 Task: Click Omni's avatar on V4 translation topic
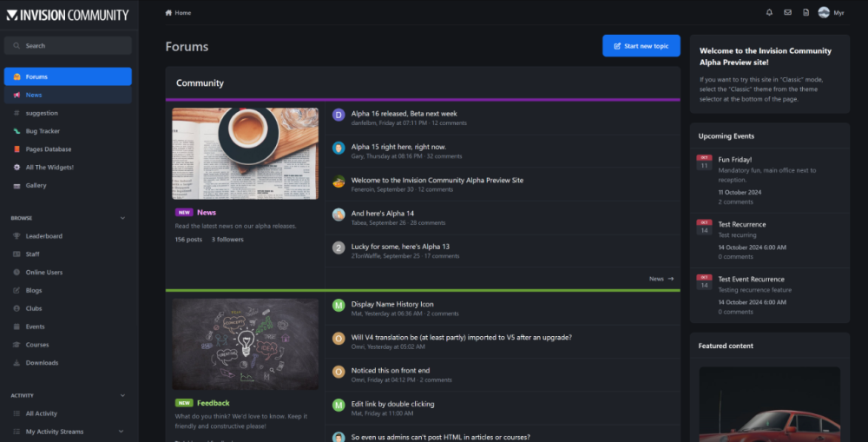point(339,339)
